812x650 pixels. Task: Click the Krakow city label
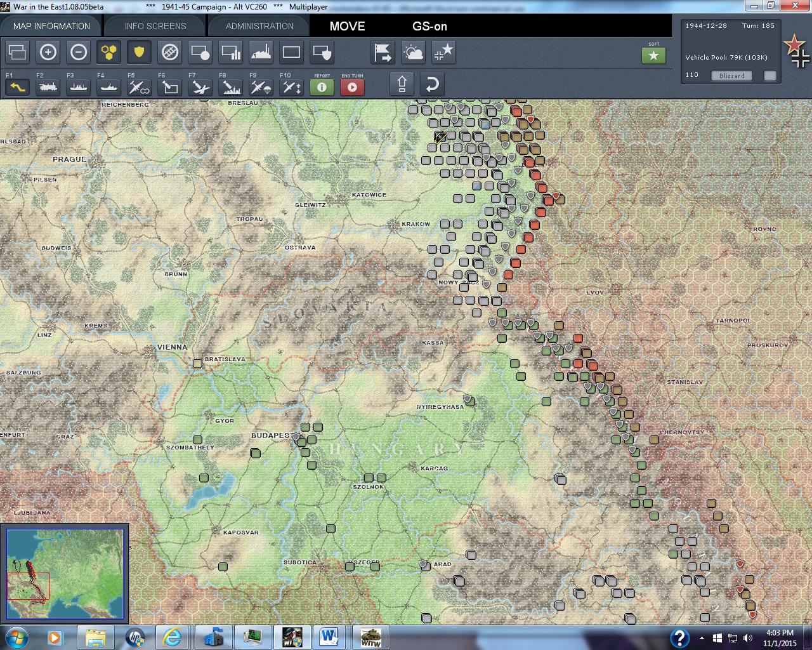coord(416,224)
